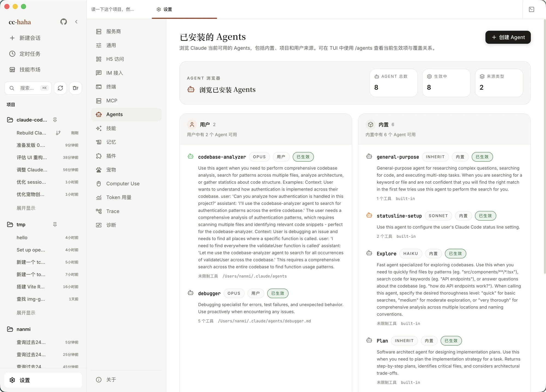Click the robot icon beside codebase-analyzer

tap(191, 156)
